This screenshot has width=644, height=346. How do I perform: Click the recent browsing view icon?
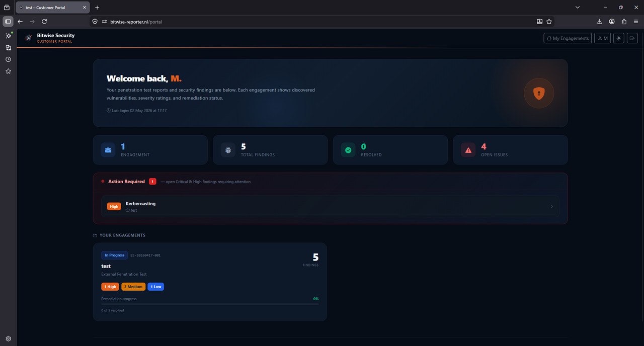click(x=7, y=8)
